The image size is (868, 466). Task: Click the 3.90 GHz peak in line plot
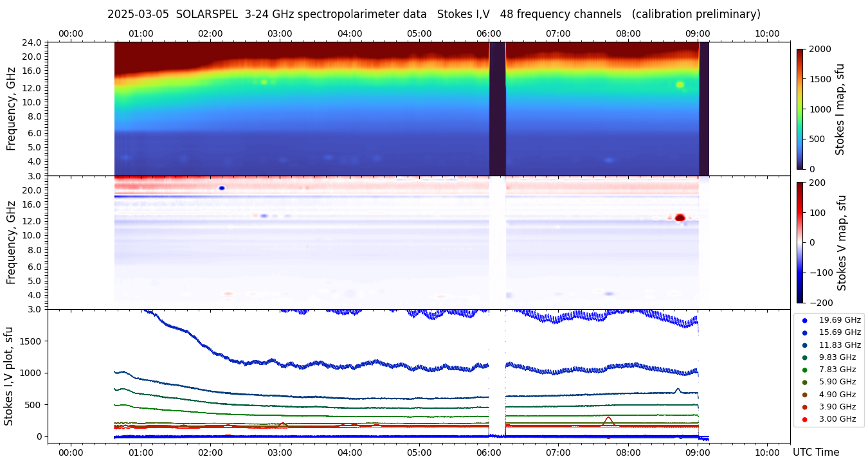(x=608, y=418)
